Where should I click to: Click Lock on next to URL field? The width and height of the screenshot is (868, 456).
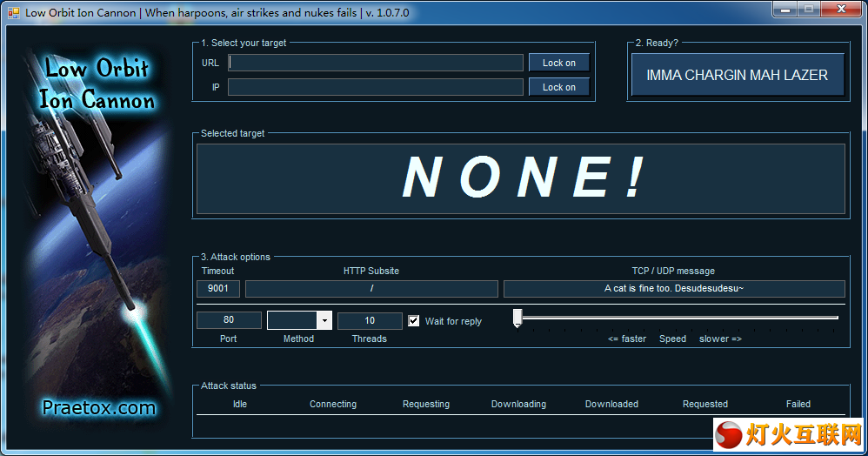coord(559,63)
